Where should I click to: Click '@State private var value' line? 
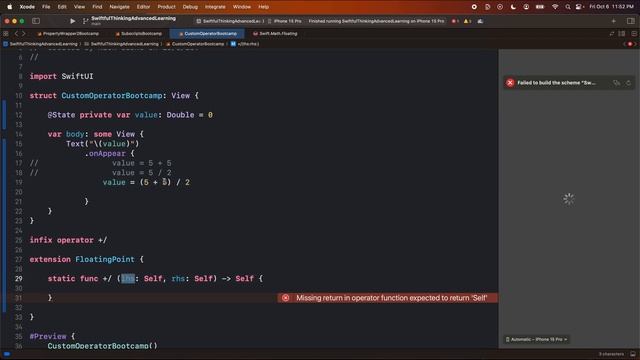click(130, 115)
